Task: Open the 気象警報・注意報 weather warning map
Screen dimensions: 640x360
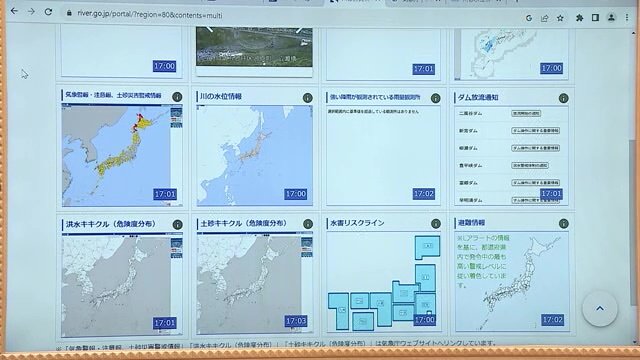Action: [122, 155]
